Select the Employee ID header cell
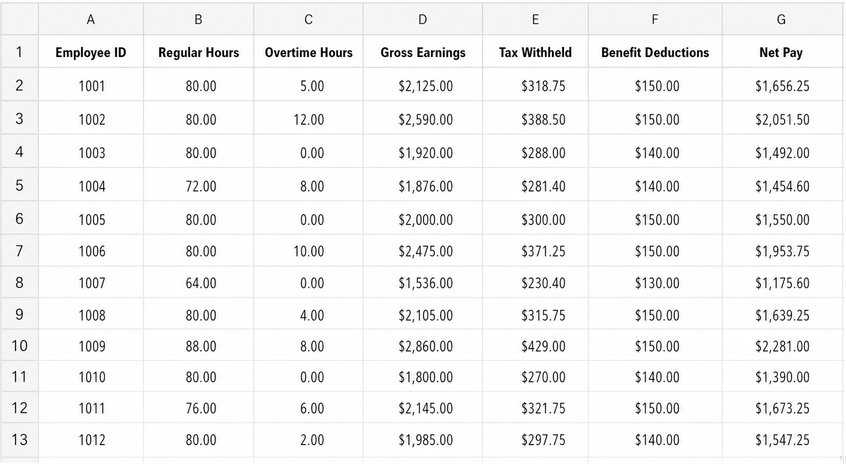This screenshot has width=846, height=464. [91, 52]
